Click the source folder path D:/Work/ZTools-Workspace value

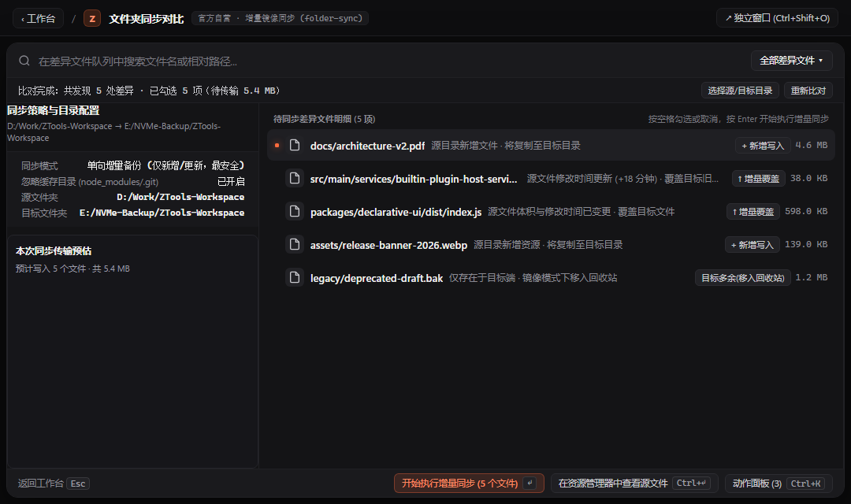(x=180, y=197)
